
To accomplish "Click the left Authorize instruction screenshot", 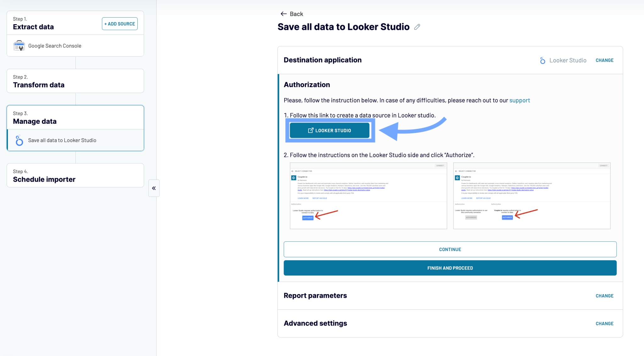I will point(368,195).
